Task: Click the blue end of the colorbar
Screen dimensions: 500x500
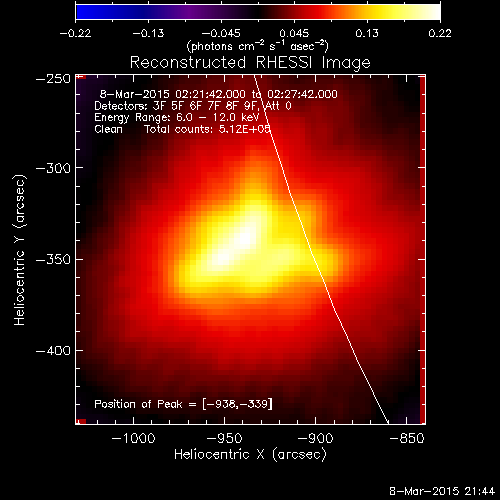Action: [83, 11]
